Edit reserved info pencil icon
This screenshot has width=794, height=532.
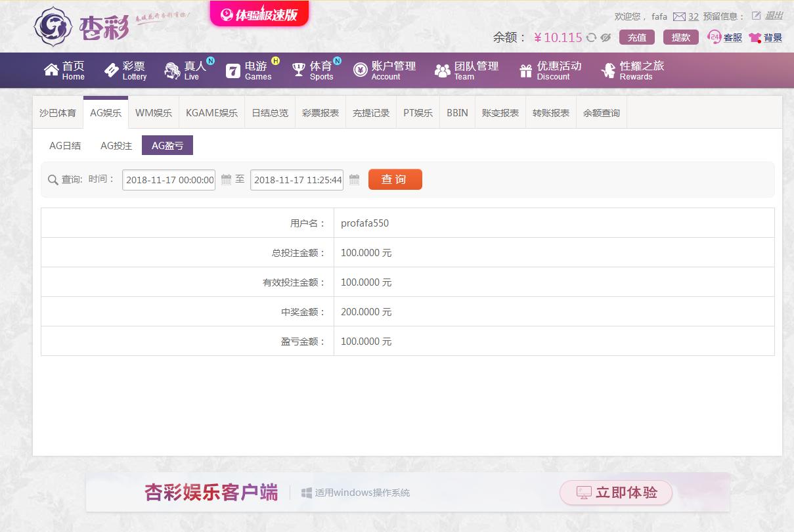757,16
